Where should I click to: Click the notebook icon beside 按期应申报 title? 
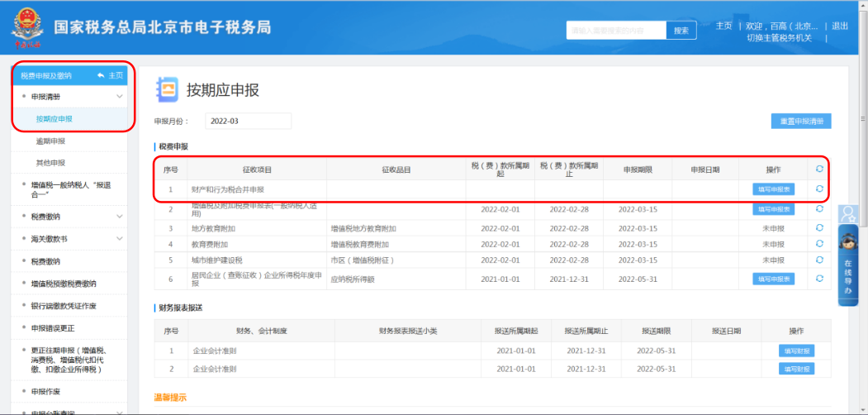(167, 90)
